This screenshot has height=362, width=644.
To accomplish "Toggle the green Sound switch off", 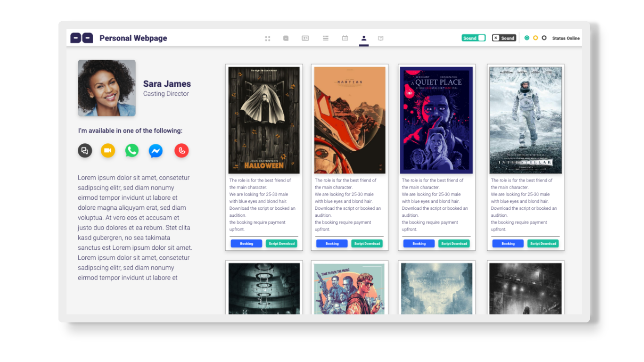I will pyautogui.click(x=473, y=38).
